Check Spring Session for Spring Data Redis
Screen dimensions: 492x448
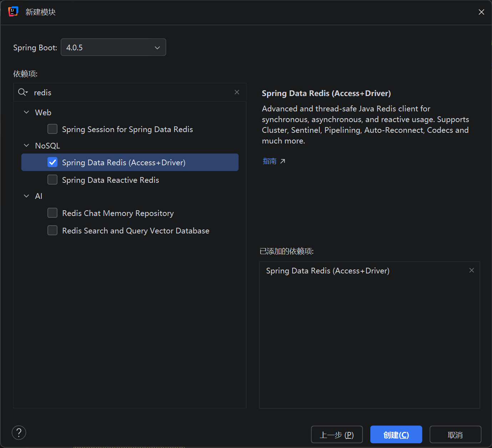point(52,129)
